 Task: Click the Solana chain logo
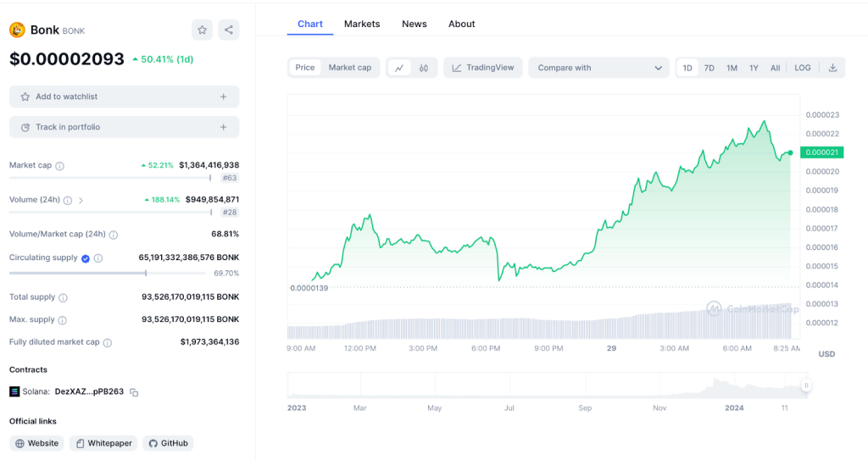pyautogui.click(x=14, y=391)
